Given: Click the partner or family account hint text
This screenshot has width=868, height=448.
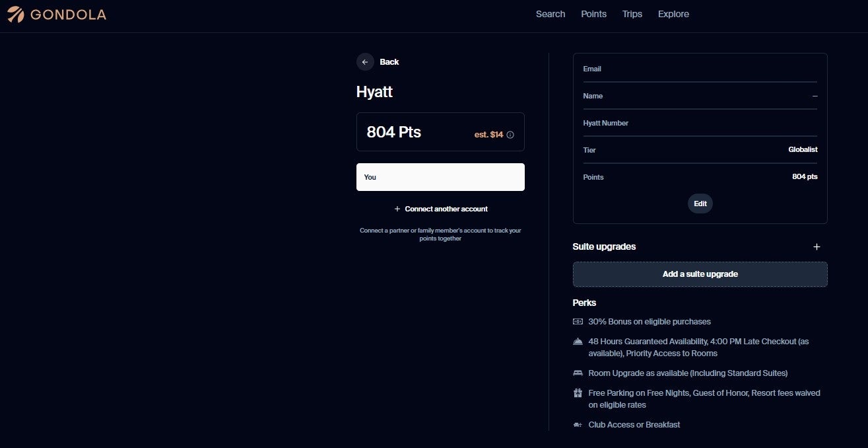Looking at the screenshot, I should pyautogui.click(x=440, y=235).
